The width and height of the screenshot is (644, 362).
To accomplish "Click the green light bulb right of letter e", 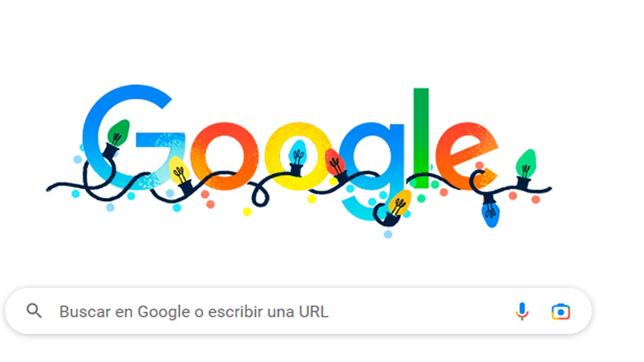I will [x=526, y=164].
